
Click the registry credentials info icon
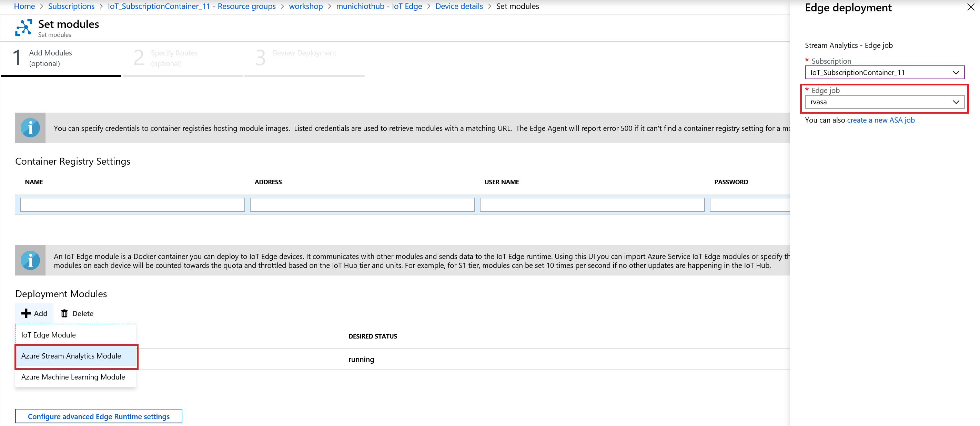(x=30, y=128)
